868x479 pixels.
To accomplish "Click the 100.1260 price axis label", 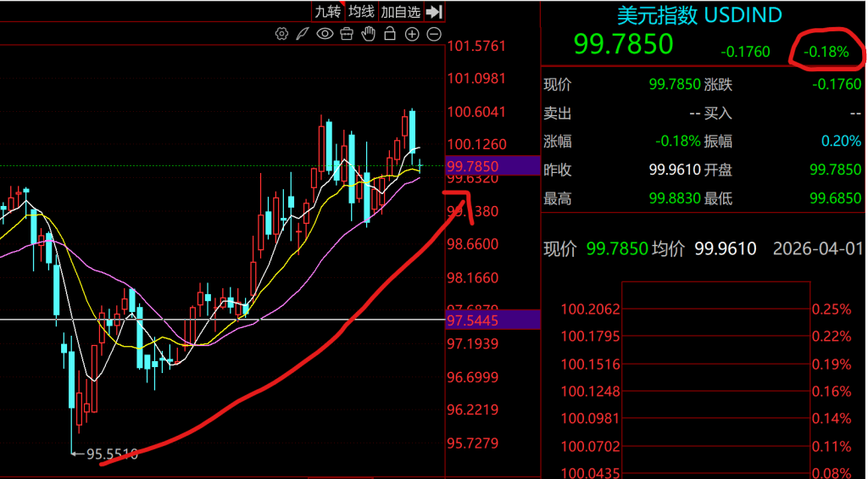I will [x=476, y=144].
